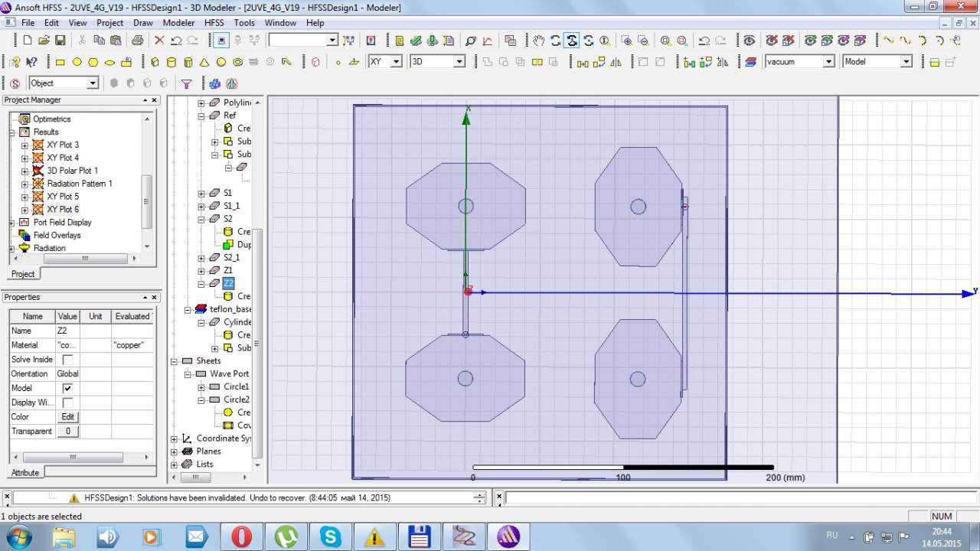Activate the Pan hand tool
The width and height of the screenshot is (980, 551).
coord(539,41)
